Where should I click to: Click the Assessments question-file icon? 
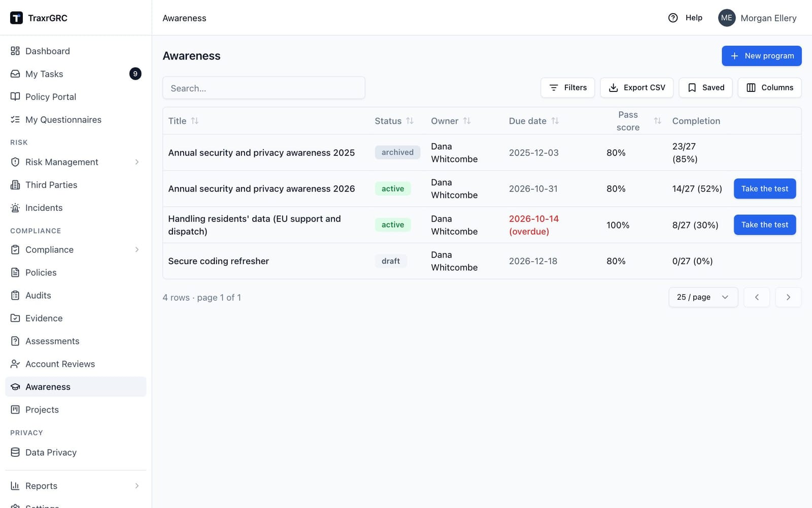tap(15, 341)
